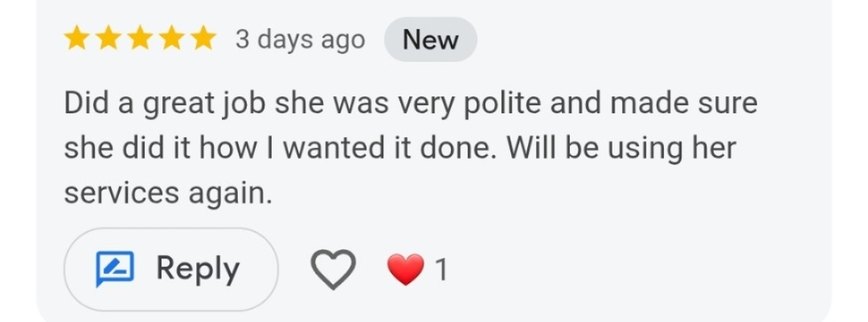Click the blue reply pen icon
Viewport: 868px width, 322px height.
[115, 269]
